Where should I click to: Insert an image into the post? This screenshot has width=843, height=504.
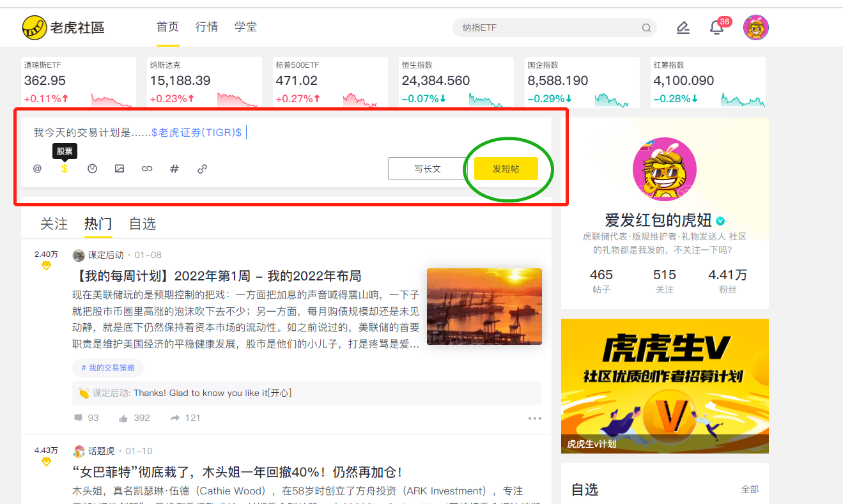pyautogui.click(x=120, y=169)
